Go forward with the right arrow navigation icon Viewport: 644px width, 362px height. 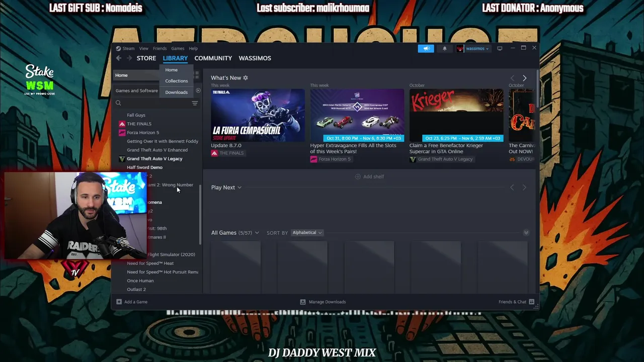pyautogui.click(x=129, y=58)
